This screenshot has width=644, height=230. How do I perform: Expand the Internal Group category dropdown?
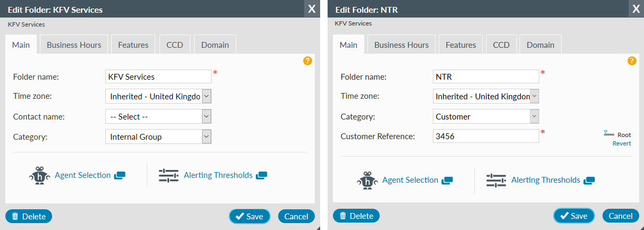158,137
